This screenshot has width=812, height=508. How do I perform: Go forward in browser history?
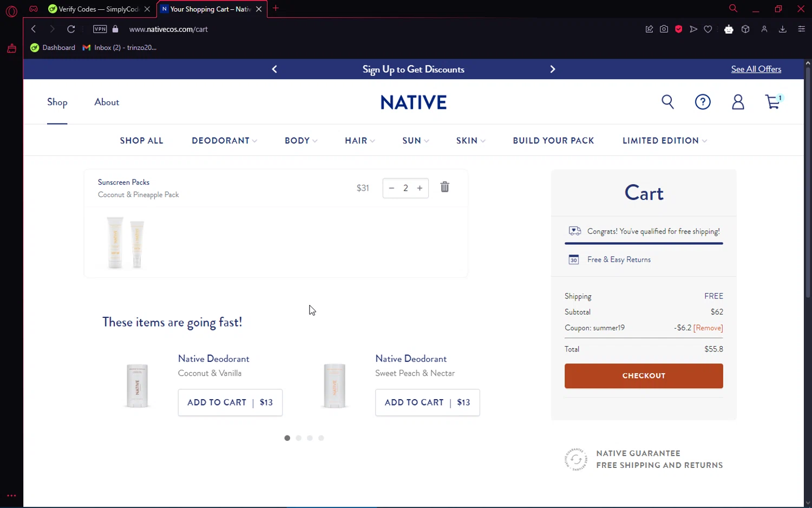[52, 29]
